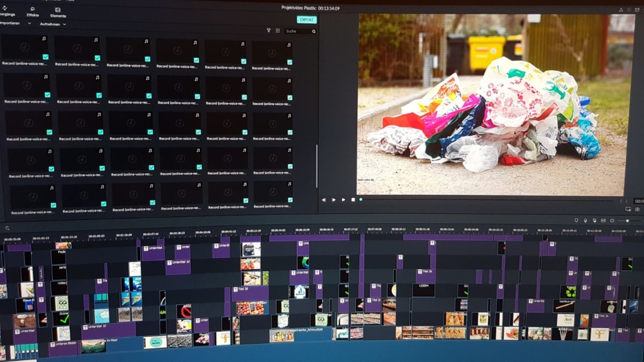Jump to 00:02:05:03 on the timeline ruler
This screenshot has width=644, height=362.
(x=96, y=236)
